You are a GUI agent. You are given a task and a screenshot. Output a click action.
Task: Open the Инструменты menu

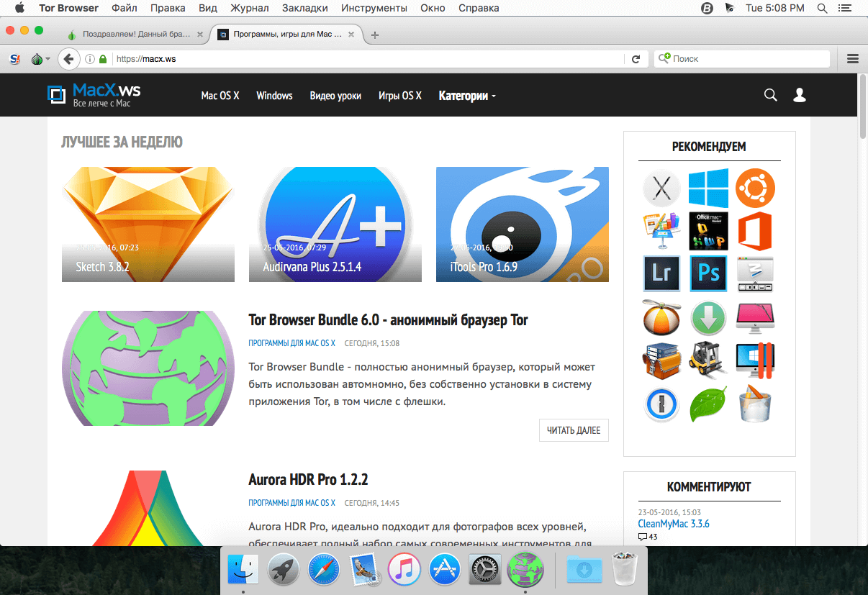374,9
